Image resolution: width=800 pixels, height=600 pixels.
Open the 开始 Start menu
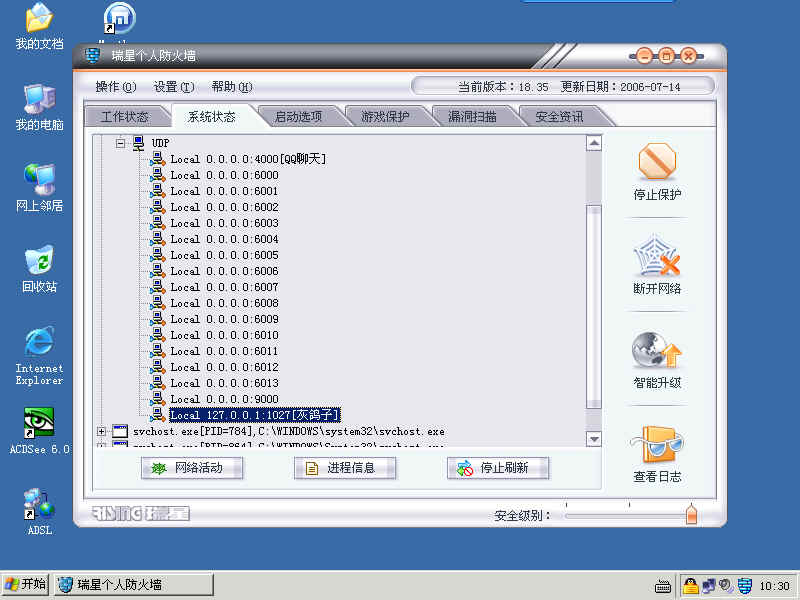25,584
